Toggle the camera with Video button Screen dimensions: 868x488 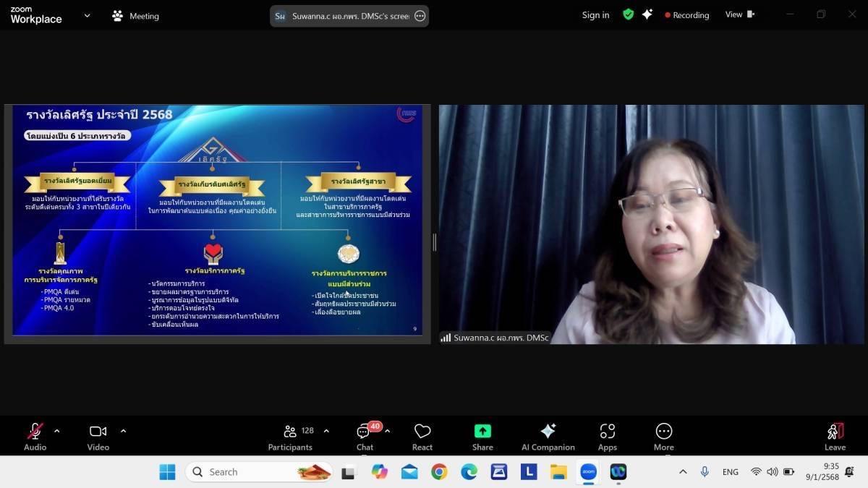(98, 437)
